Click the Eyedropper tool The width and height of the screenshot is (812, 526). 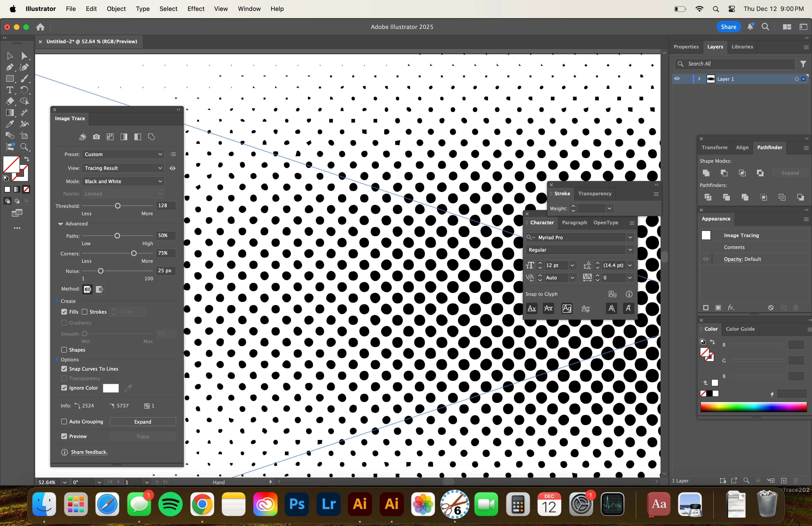pyautogui.click(x=9, y=124)
